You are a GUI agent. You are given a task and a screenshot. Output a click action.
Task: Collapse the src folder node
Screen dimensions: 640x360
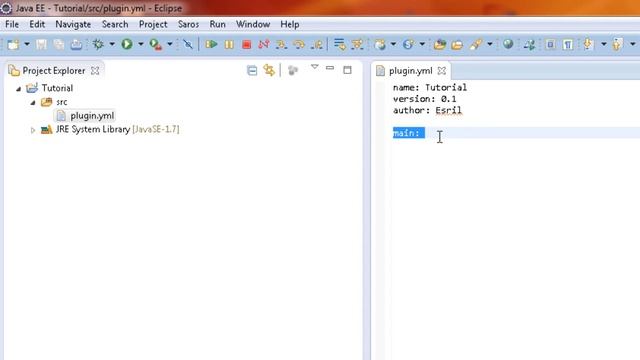(x=33, y=102)
